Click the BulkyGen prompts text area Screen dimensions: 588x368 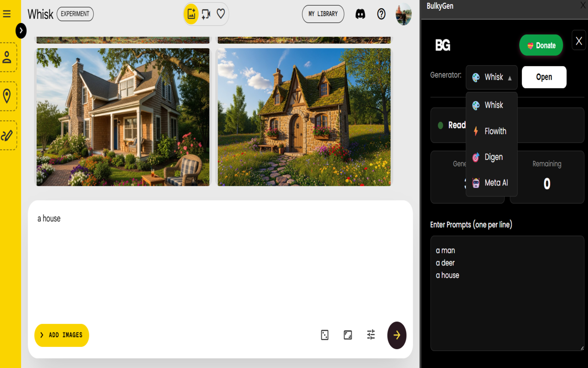pos(507,293)
